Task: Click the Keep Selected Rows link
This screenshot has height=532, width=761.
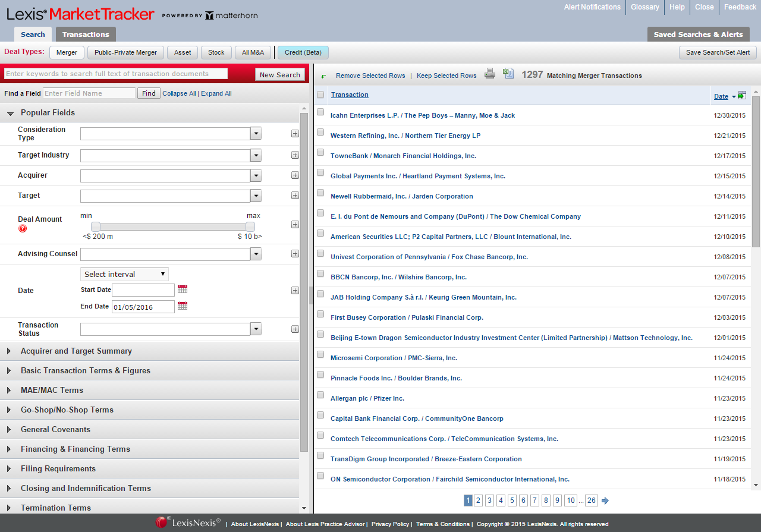Action: click(x=446, y=76)
